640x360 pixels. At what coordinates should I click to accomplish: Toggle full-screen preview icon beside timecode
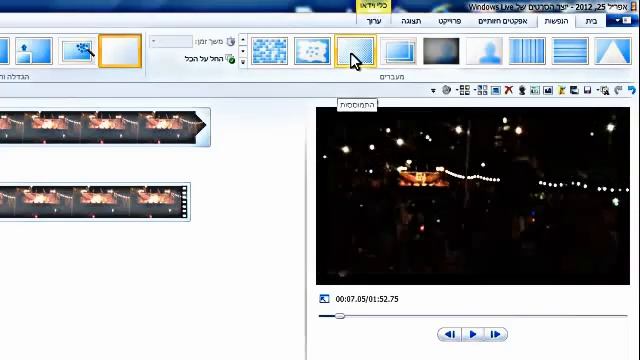click(324, 299)
